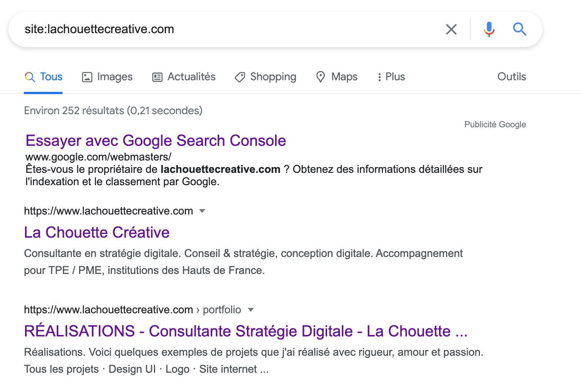Expand the Plus menu
Screen dimensions: 581x392
click(391, 77)
